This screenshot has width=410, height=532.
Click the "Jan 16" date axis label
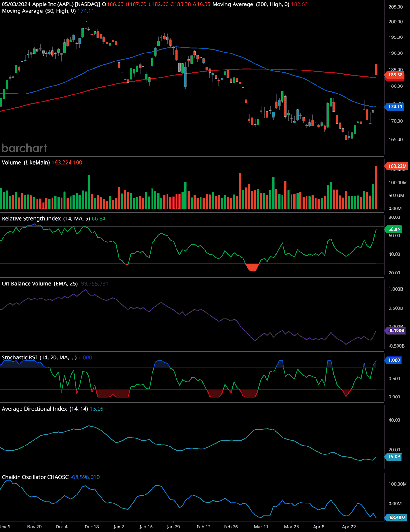(x=146, y=527)
